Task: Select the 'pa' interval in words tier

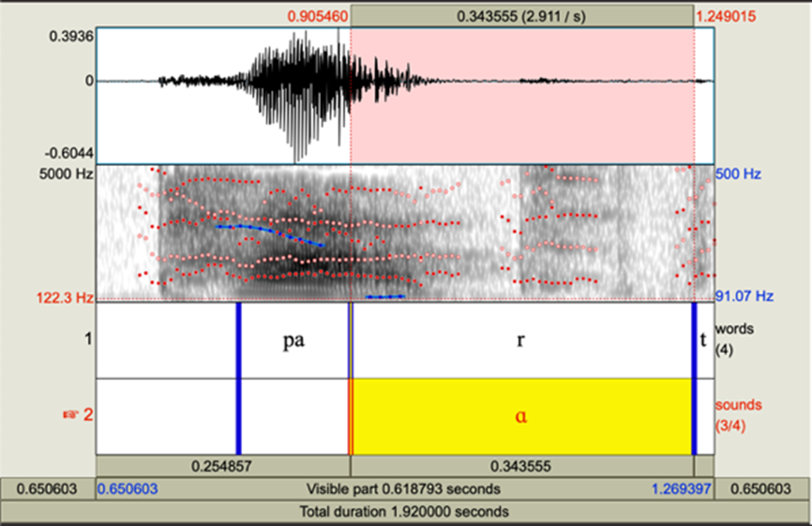Action: click(293, 340)
